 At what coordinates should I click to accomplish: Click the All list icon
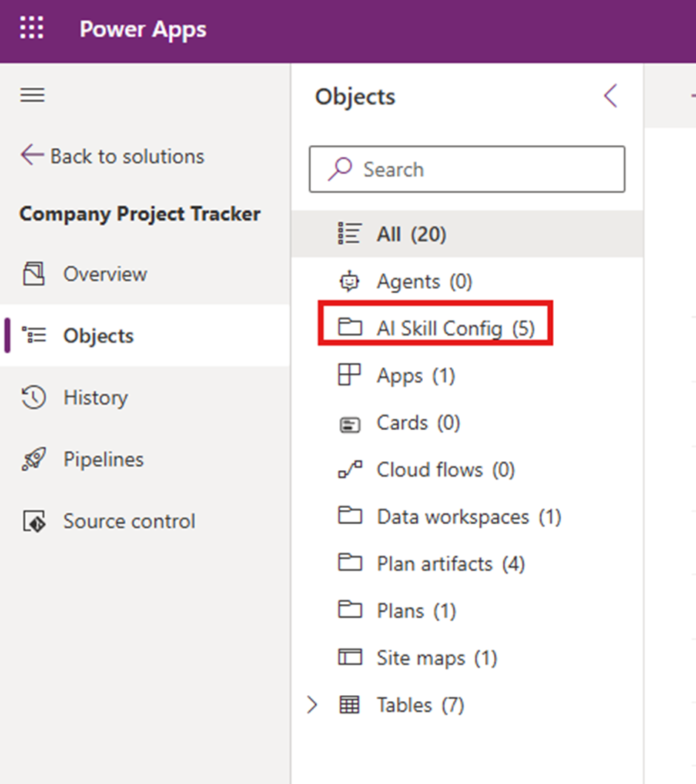(349, 233)
